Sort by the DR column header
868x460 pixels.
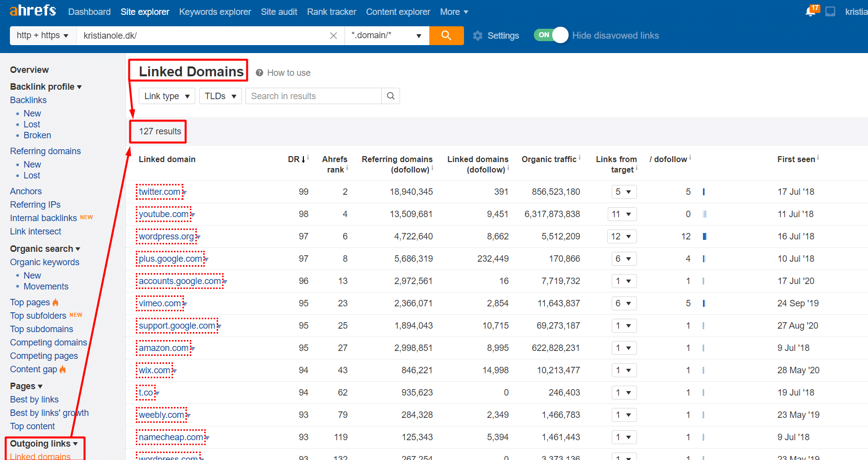296,159
